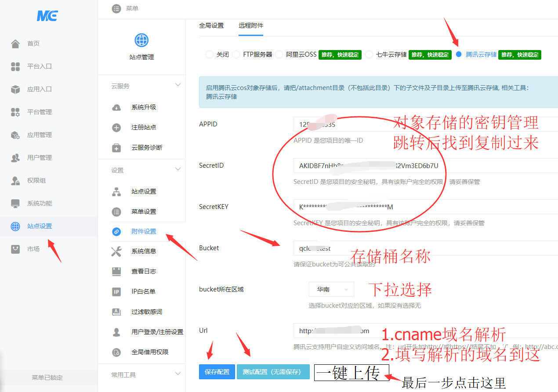Click the 用户管理 people icon

pyautogui.click(x=15, y=158)
